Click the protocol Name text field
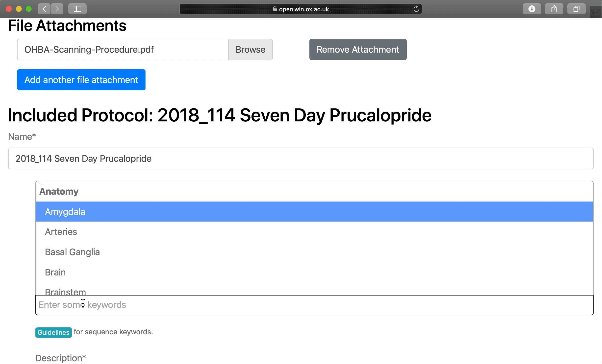Screen dimensions: 602x364 pyautogui.click(x=301, y=159)
